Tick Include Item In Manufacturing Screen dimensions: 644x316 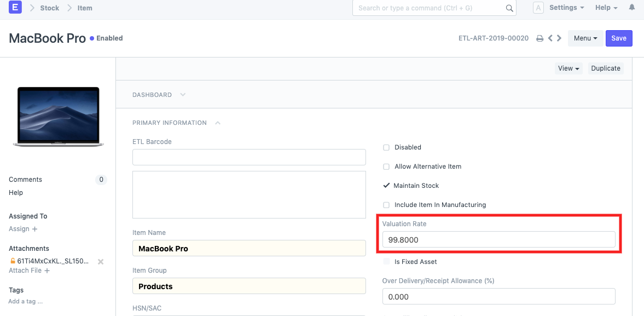coord(386,205)
